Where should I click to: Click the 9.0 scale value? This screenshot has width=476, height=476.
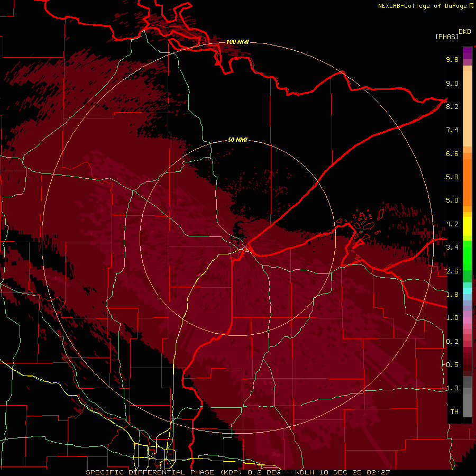(x=452, y=83)
